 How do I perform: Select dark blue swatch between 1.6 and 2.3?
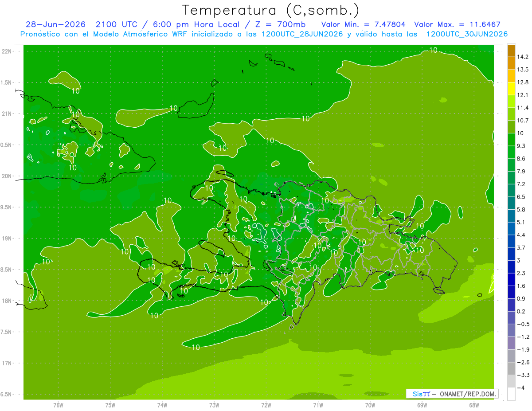[511, 280]
